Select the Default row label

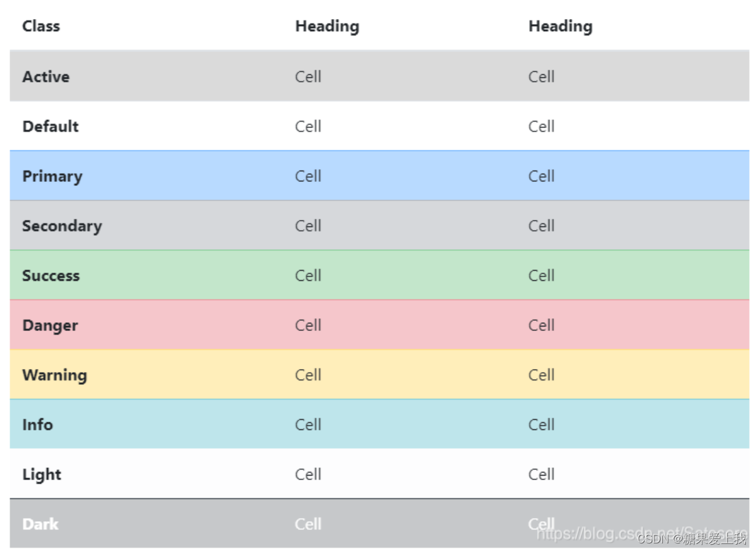[x=51, y=126]
